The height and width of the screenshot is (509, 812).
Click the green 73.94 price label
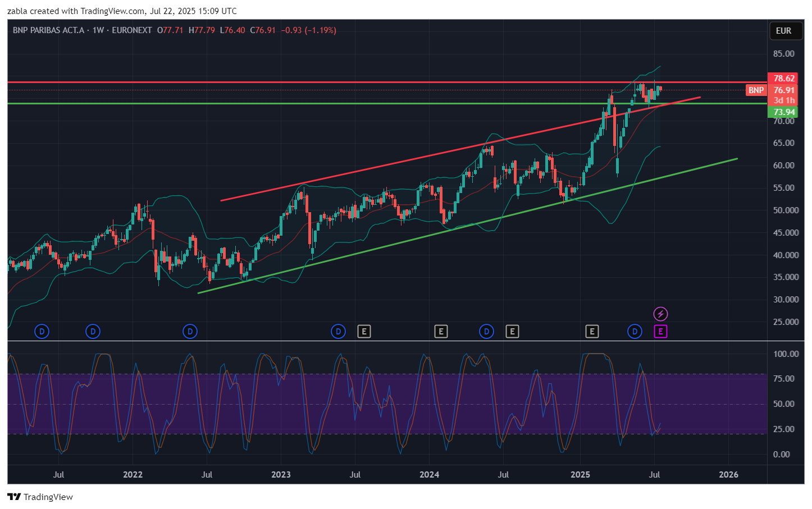click(x=784, y=112)
